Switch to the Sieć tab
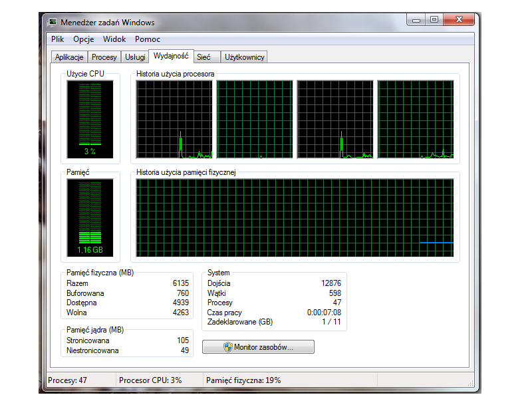Viewport: 532px width, 399px height. (x=207, y=57)
